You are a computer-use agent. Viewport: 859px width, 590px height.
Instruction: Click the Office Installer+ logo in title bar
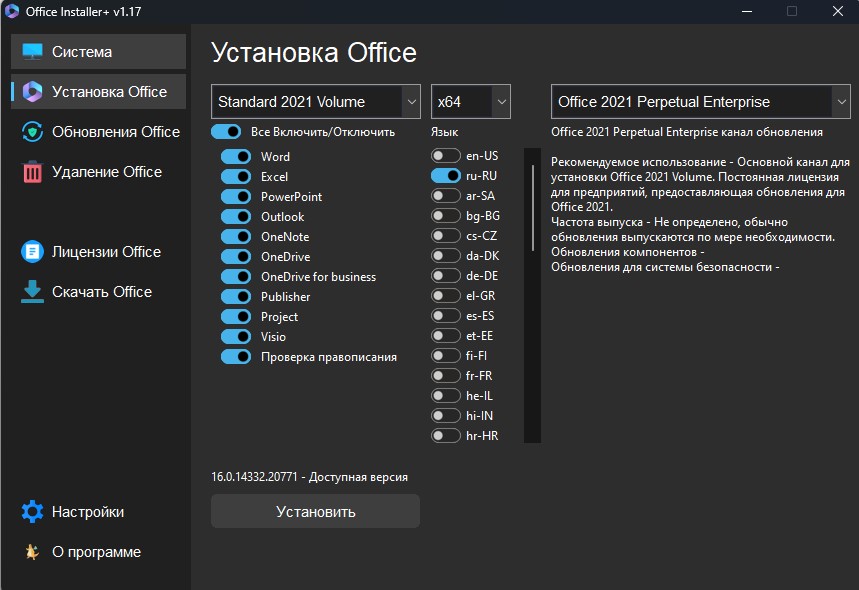[12, 12]
